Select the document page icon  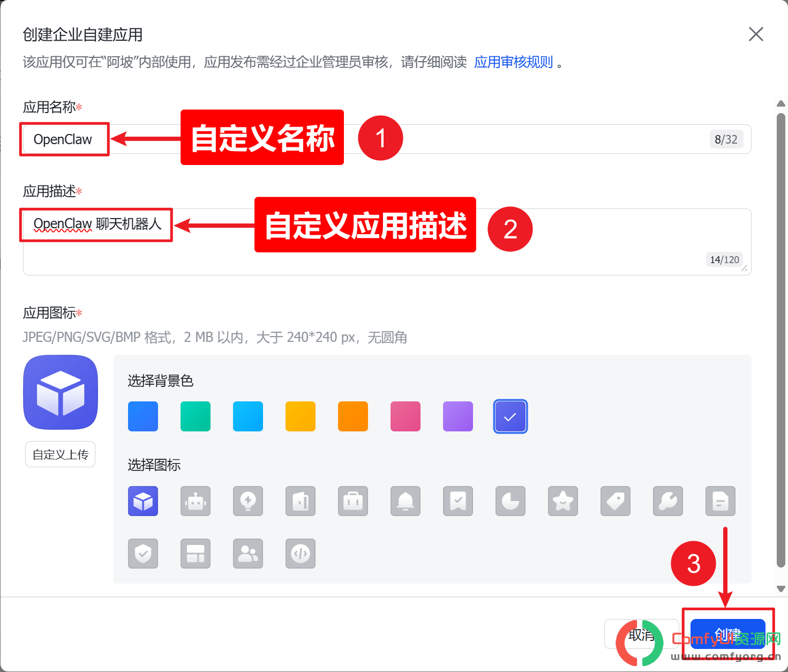tap(721, 501)
